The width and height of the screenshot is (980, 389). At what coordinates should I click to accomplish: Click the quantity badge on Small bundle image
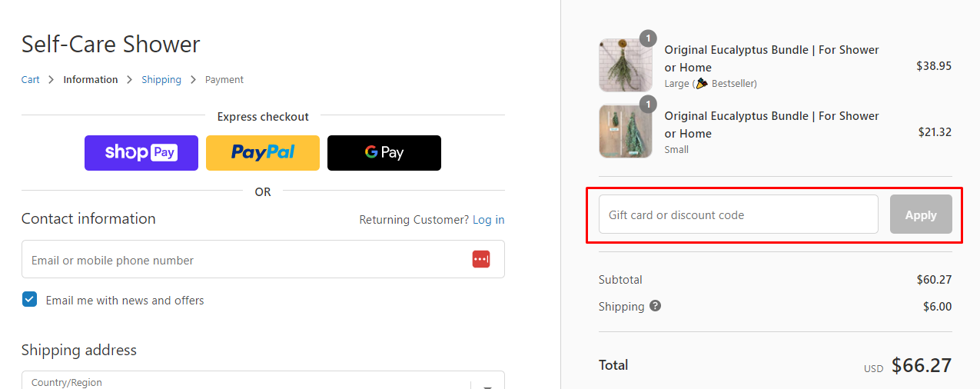pos(648,104)
